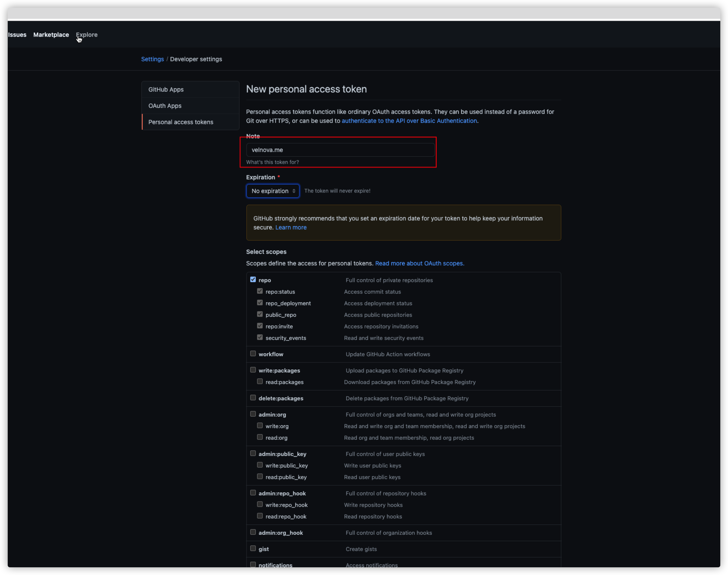Check the delete:packages scope
Screen dimensions: 728x575
[x=253, y=398]
